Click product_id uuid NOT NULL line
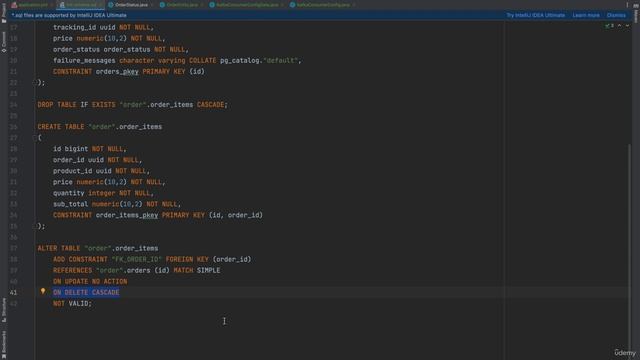Screen dimensions: 640x360 [x=101, y=171]
